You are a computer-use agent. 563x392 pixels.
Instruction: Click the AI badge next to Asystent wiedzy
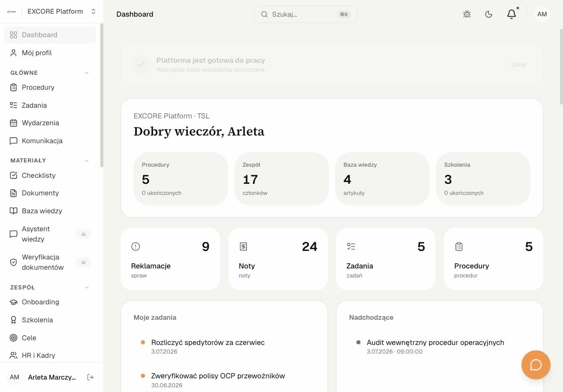click(x=83, y=234)
